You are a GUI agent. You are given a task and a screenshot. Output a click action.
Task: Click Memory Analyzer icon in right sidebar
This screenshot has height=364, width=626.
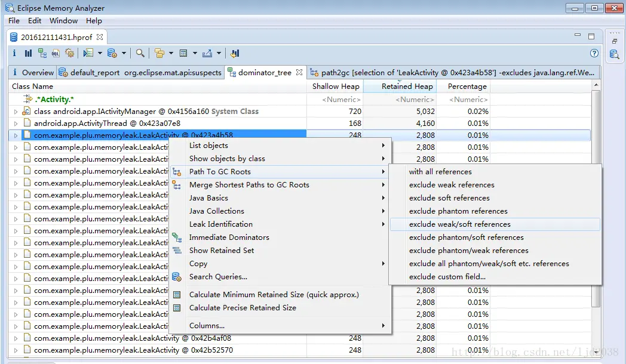[x=615, y=54]
